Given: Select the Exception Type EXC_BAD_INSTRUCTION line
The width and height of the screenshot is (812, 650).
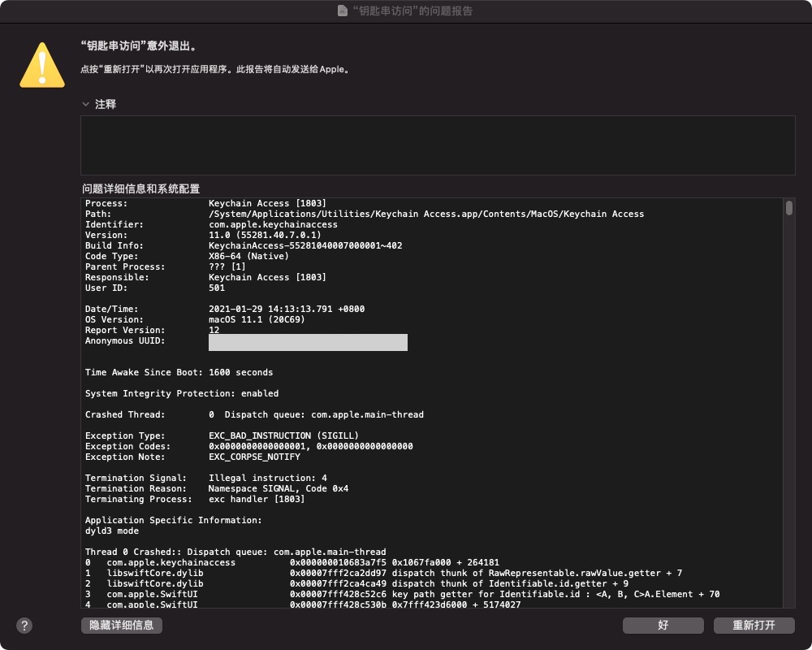Looking at the screenshot, I should click(222, 435).
